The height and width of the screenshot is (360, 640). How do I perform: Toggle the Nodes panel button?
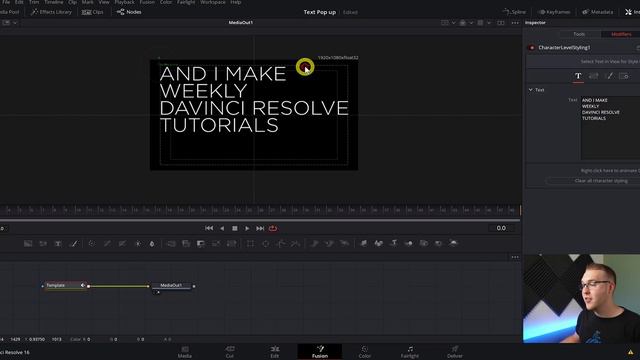tap(129, 12)
